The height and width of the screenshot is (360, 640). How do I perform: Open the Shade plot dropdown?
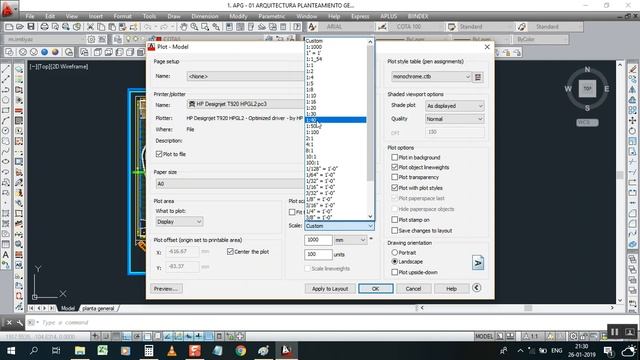[454, 106]
